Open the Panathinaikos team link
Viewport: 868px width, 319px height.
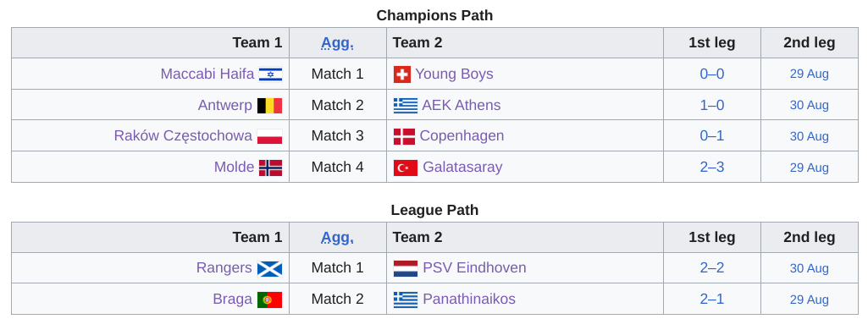tap(469, 299)
